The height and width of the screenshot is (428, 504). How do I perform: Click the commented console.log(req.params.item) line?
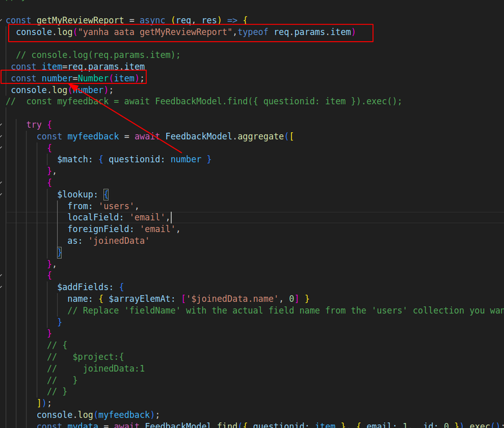[x=98, y=55]
